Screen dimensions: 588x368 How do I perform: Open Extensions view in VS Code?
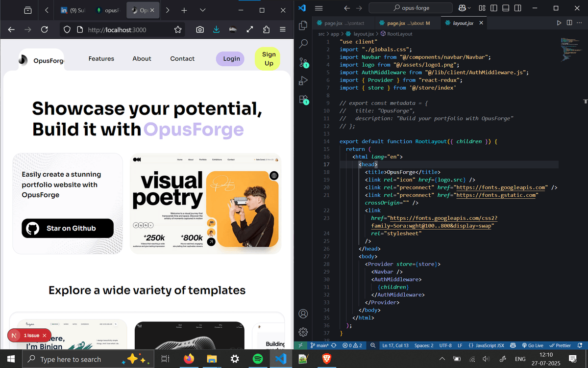click(303, 99)
